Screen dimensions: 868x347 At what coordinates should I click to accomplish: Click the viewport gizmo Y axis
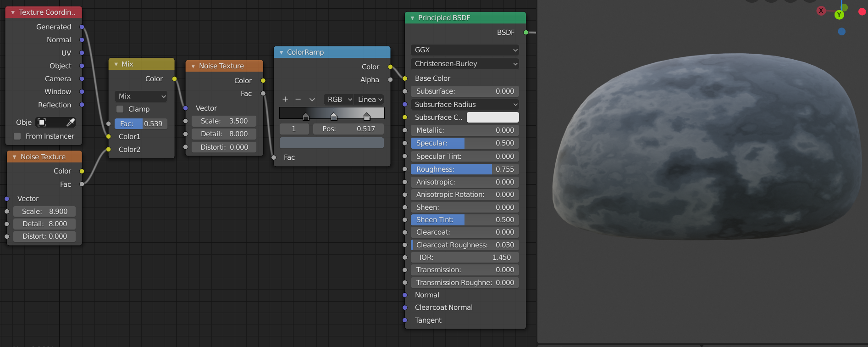coord(839,15)
